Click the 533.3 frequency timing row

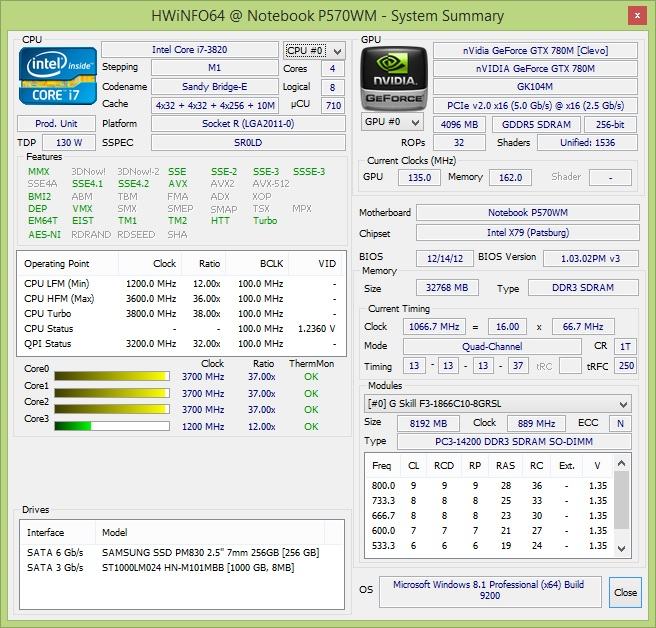[489, 546]
